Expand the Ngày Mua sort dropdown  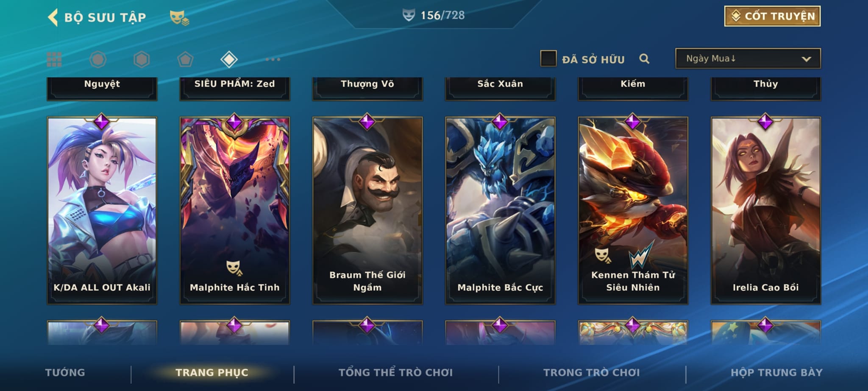click(748, 59)
